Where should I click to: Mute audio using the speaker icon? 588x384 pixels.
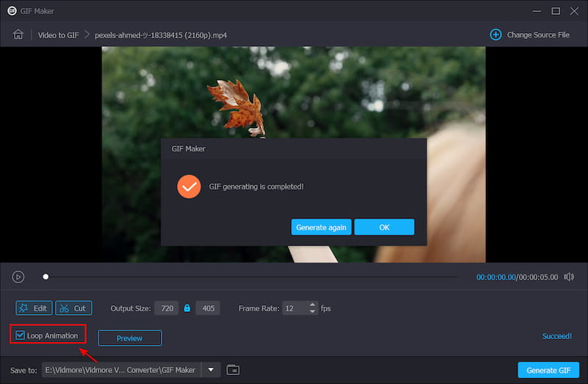568,277
